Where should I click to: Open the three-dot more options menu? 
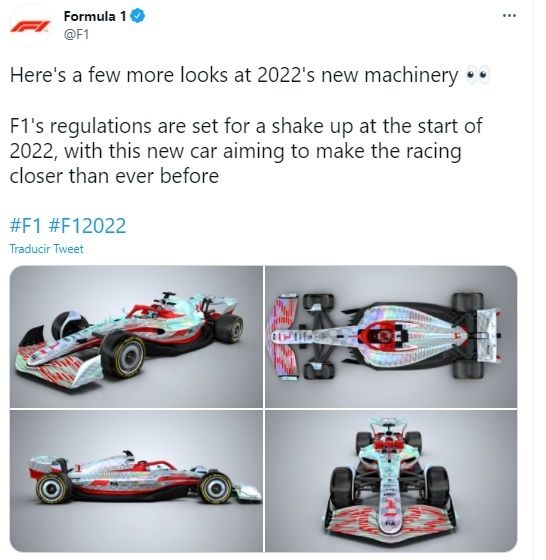coord(509,16)
